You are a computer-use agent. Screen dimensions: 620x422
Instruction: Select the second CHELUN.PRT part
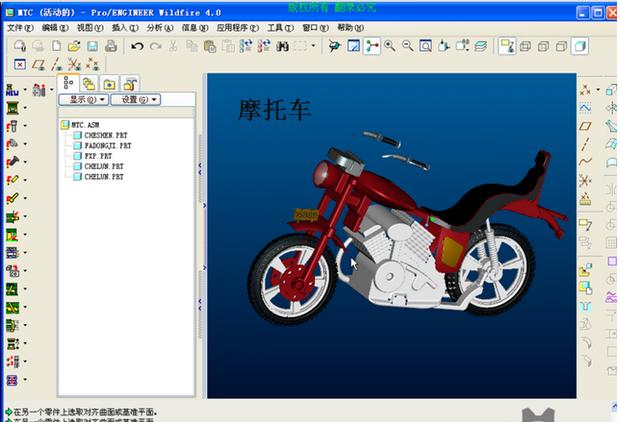(x=98, y=176)
